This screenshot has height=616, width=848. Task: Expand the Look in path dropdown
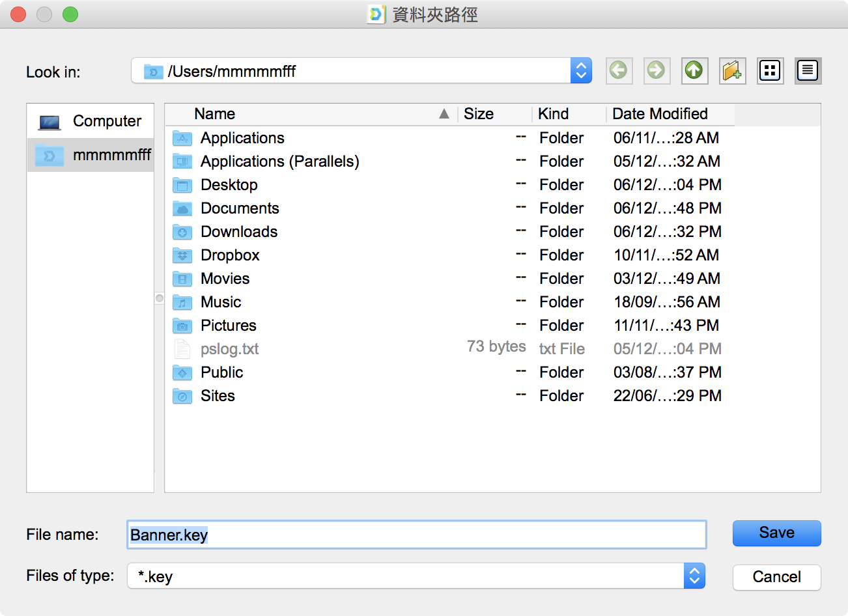(581, 71)
